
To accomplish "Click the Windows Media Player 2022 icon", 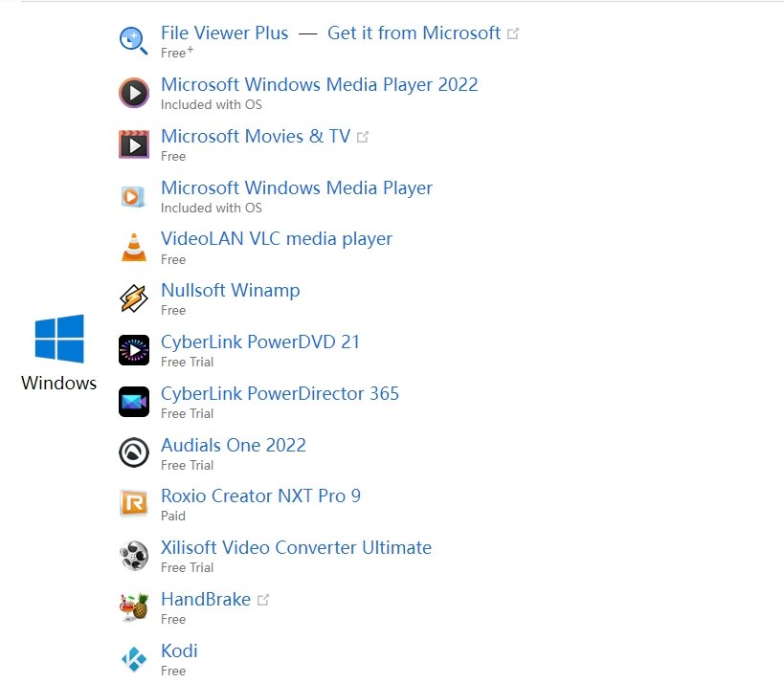I will pyautogui.click(x=133, y=93).
